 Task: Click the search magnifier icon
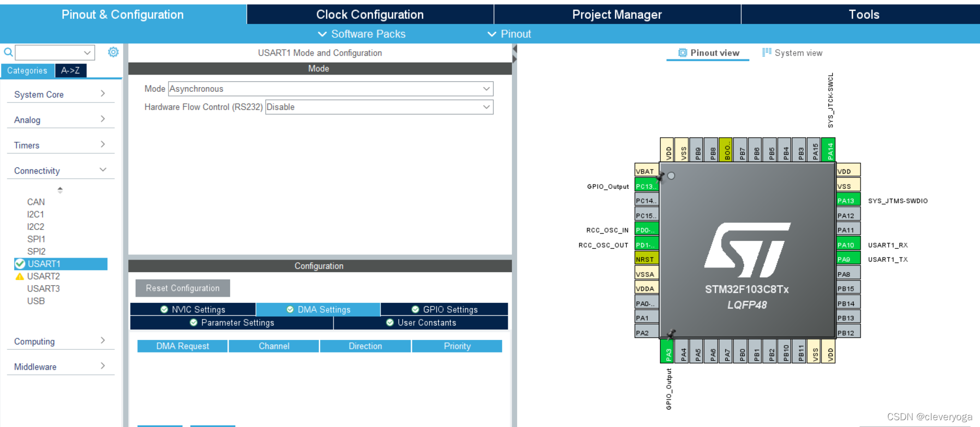[x=8, y=52]
